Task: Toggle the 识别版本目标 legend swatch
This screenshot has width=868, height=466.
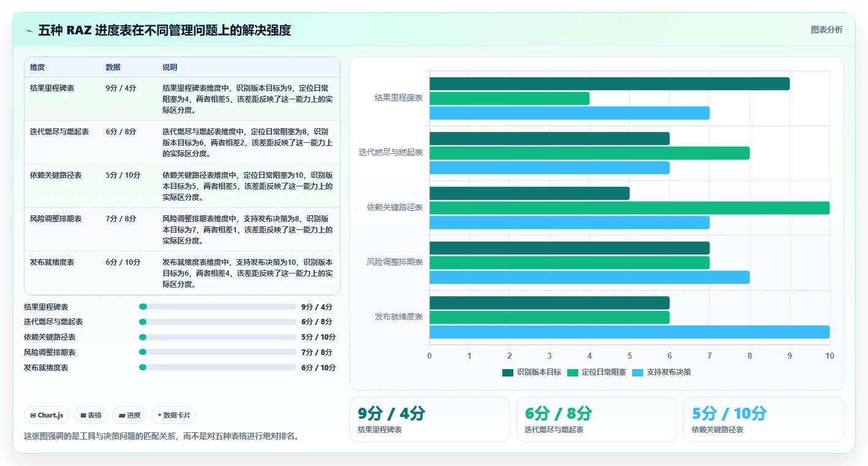Action: point(508,372)
